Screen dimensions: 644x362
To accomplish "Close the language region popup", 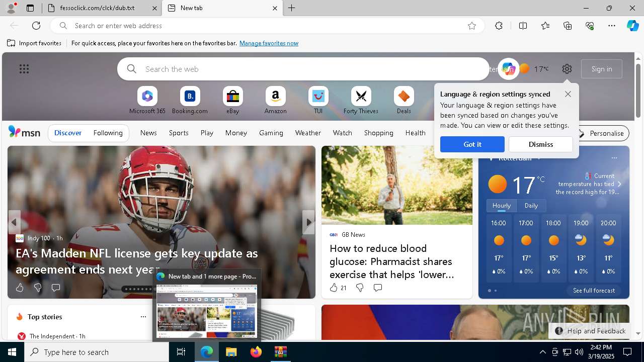I will [568, 94].
